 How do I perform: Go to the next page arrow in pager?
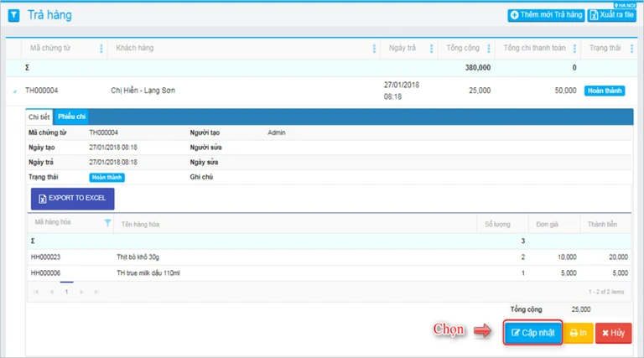click(81, 292)
